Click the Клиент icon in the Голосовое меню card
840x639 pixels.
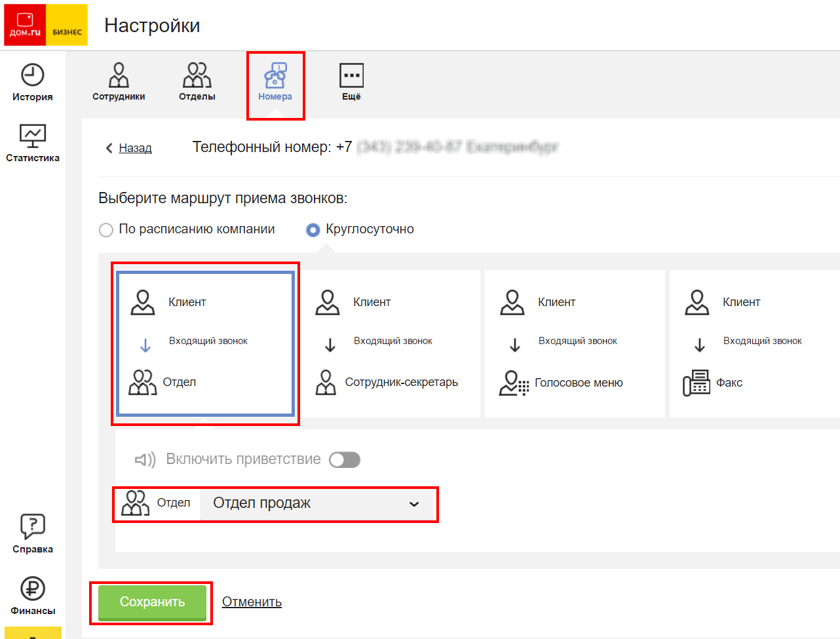(x=512, y=302)
